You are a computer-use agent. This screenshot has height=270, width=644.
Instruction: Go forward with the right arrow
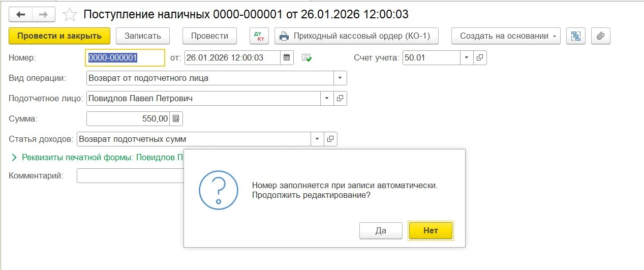click(x=44, y=14)
